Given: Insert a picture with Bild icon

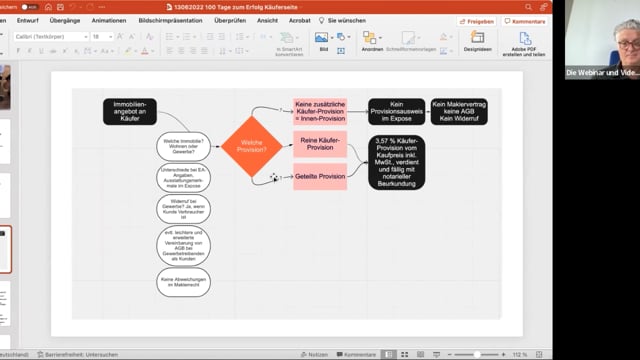Looking at the screenshot, I should 322,38.
